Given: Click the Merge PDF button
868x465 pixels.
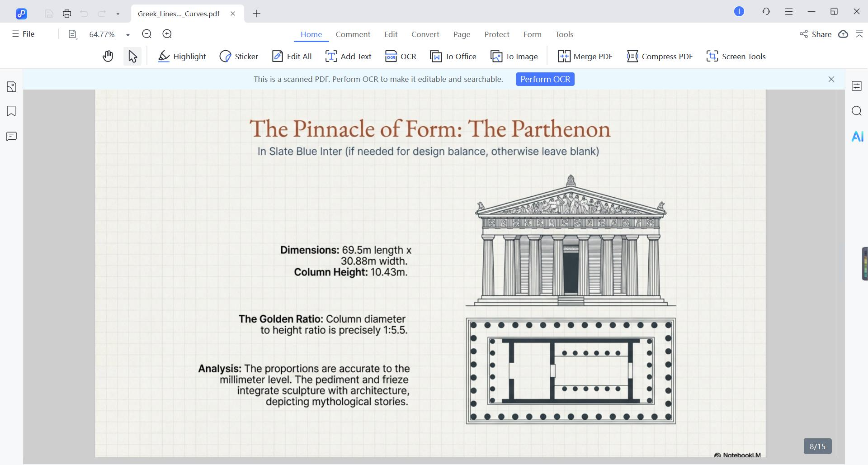Looking at the screenshot, I should (585, 57).
